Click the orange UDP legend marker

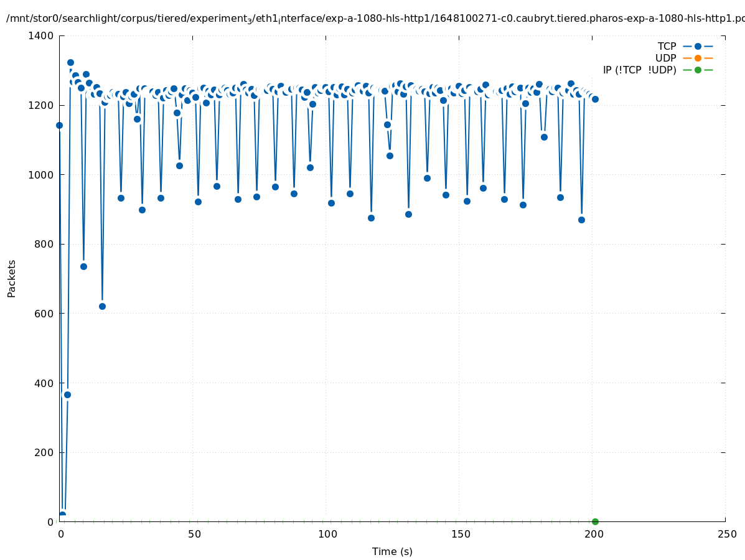tap(698, 58)
